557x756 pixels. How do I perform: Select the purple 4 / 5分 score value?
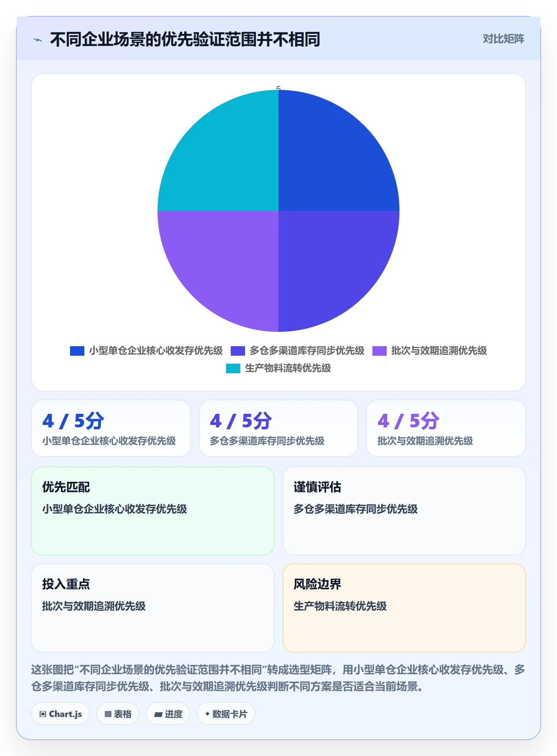tap(409, 421)
